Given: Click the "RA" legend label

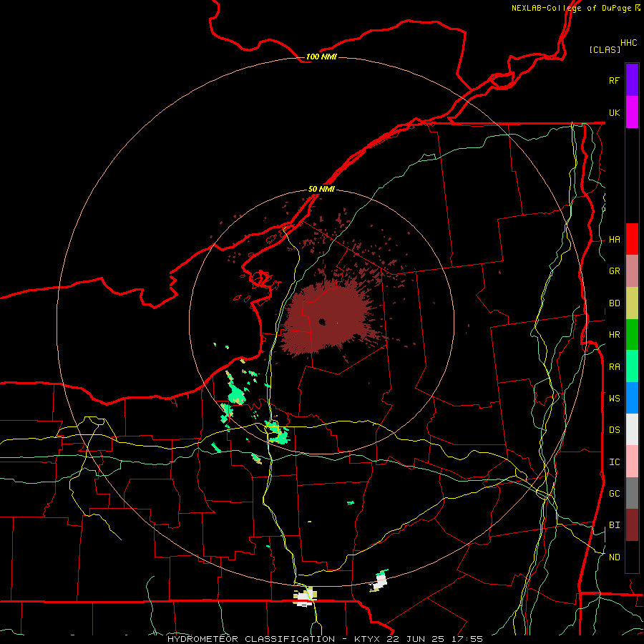Looking at the screenshot, I should pyautogui.click(x=614, y=366).
